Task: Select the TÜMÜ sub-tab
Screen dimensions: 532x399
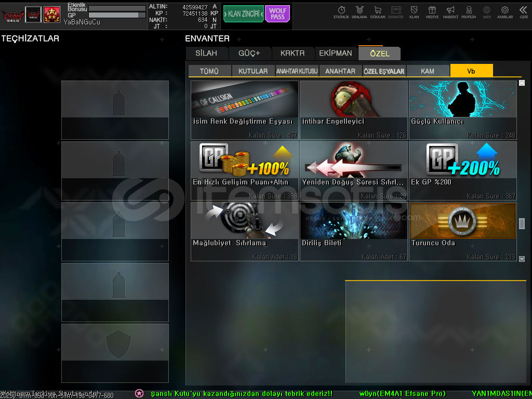Action: (x=209, y=71)
